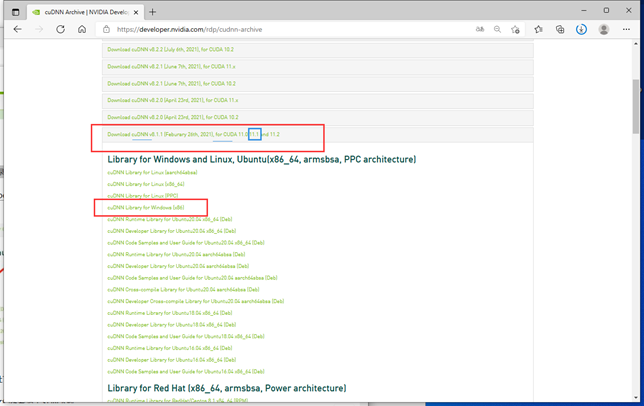The height and width of the screenshot is (406, 644).
Task: Click the scrollbar up arrow
Action: click(x=636, y=43)
